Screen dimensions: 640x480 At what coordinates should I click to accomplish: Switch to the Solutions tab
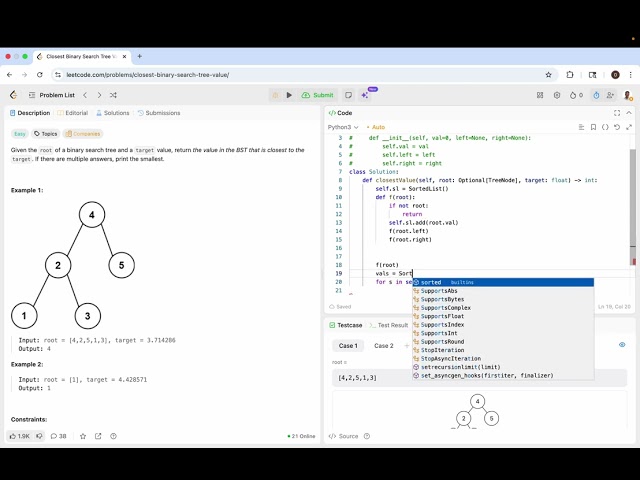click(113, 113)
